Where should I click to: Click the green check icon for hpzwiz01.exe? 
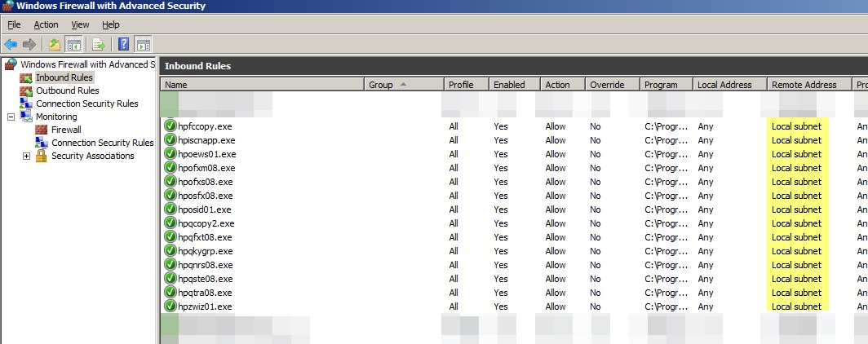click(x=170, y=306)
